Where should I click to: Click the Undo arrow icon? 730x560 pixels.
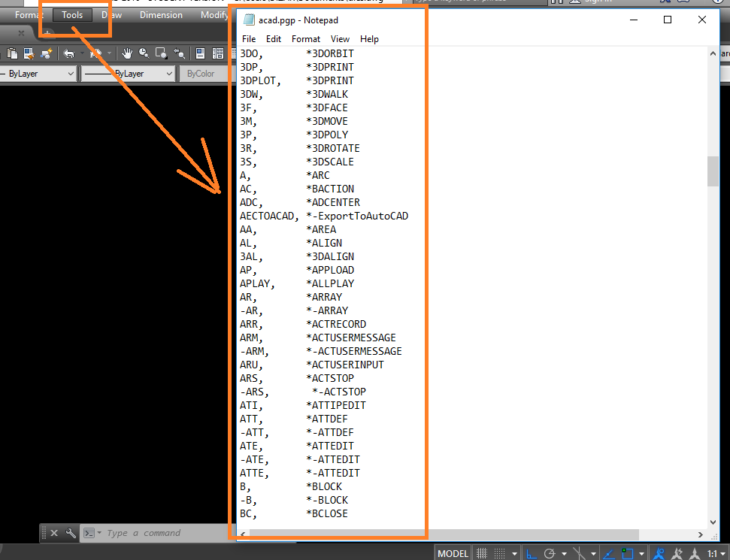[69, 55]
